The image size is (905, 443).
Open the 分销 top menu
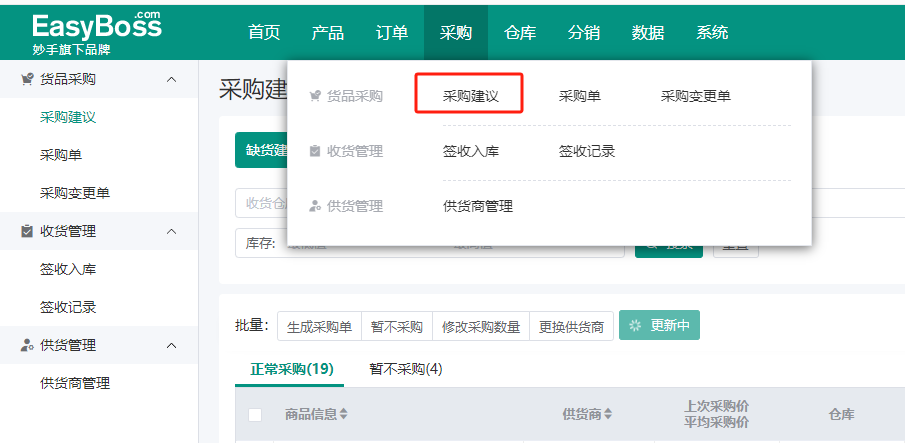[x=584, y=32]
